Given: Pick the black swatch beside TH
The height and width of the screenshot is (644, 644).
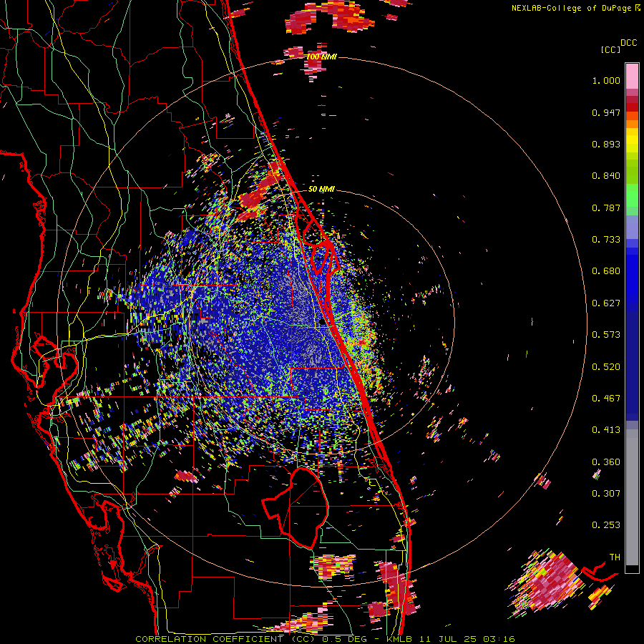Looking at the screenshot, I should (632, 569).
